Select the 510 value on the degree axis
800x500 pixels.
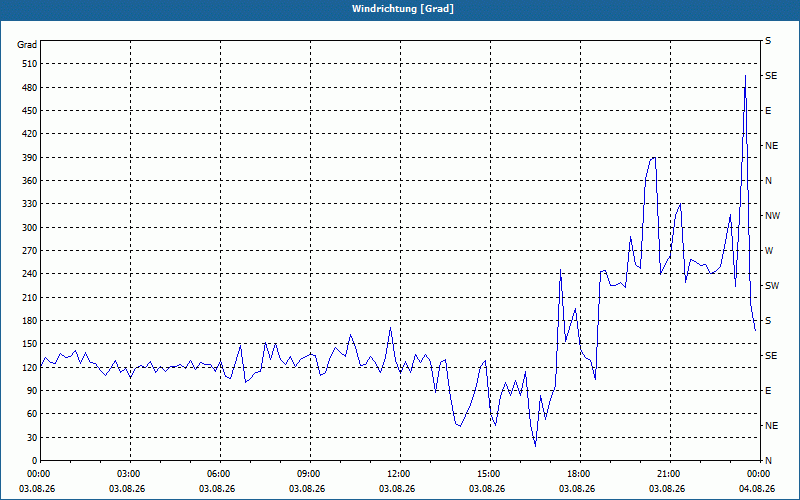click(31, 64)
